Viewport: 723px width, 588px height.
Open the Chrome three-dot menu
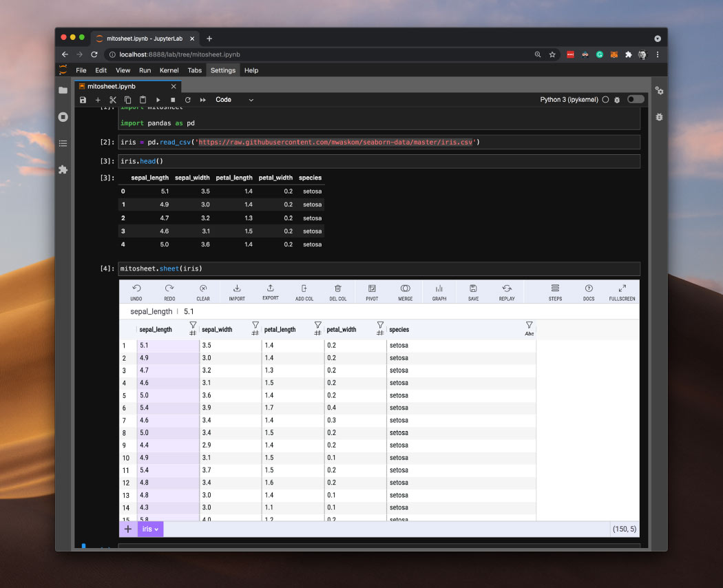(658, 54)
